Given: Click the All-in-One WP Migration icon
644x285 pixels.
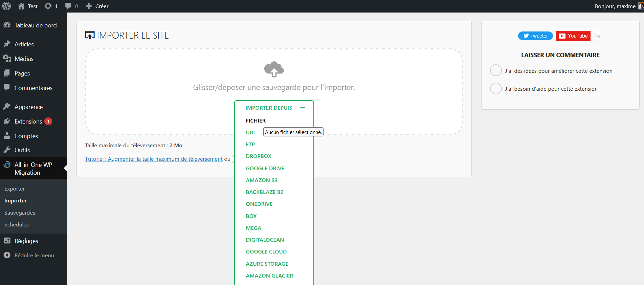Looking at the screenshot, I should tap(7, 165).
